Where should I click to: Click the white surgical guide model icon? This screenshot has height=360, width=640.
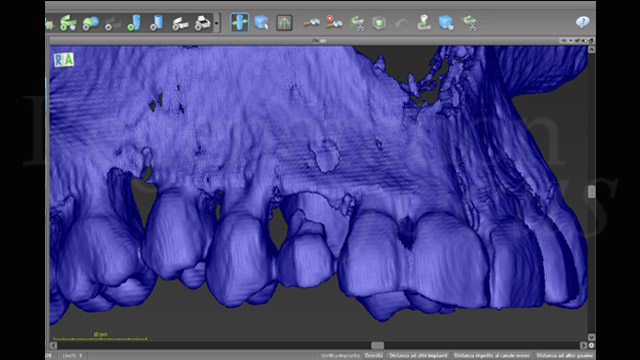point(180,23)
